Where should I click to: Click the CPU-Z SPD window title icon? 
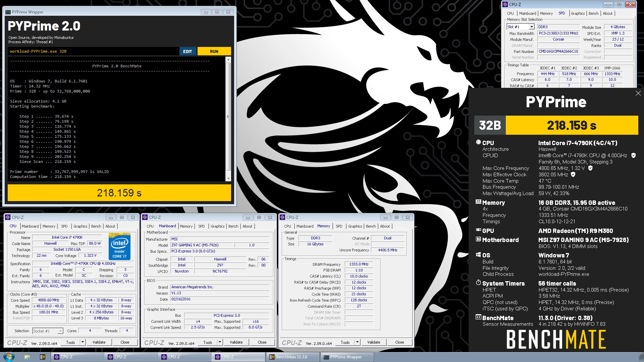[x=505, y=4]
